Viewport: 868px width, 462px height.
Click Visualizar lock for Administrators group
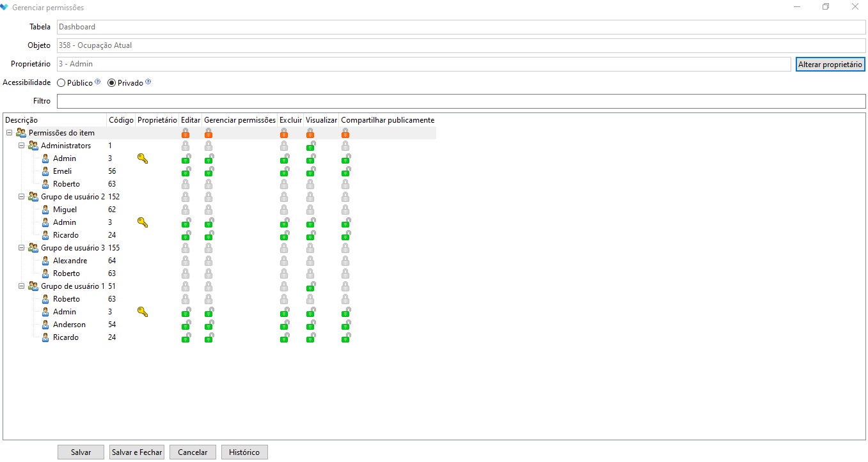coord(310,146)
